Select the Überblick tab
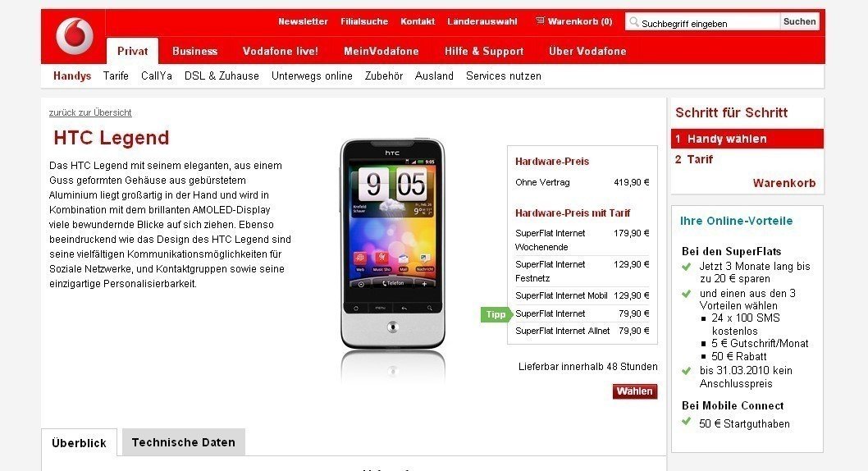 pyautogui.click(x=79, y=443)
